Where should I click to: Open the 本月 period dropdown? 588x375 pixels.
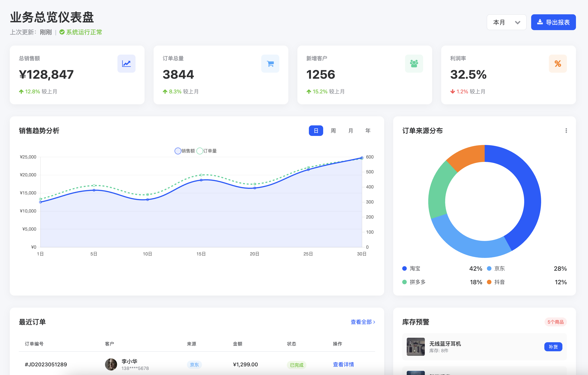pyautogui.click(x=507, y=22)
